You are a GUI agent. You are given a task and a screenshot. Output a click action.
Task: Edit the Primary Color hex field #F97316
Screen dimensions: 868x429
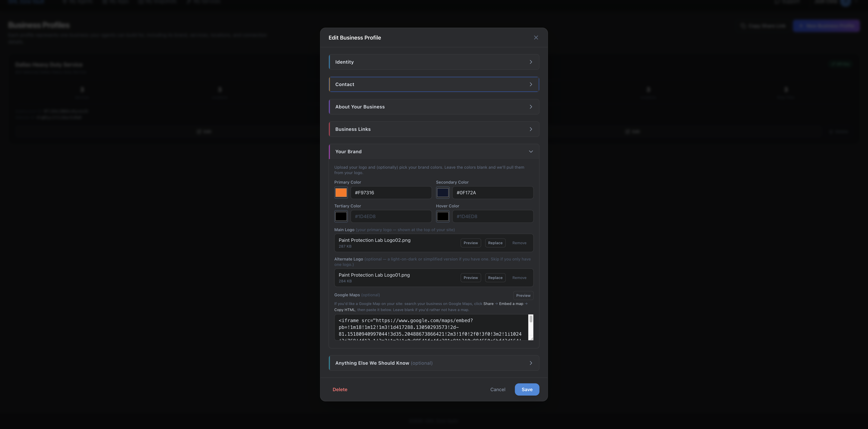[x=391, y=193]
